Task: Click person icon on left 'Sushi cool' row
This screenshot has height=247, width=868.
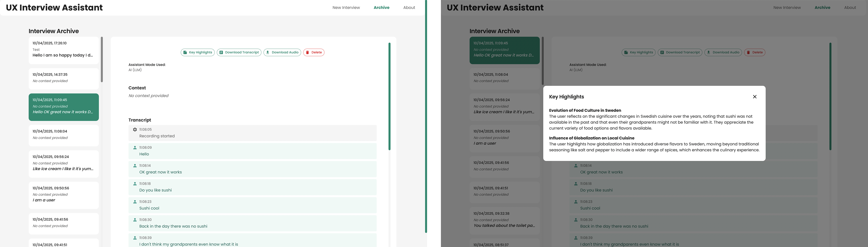Action: [x=135, y=202]
